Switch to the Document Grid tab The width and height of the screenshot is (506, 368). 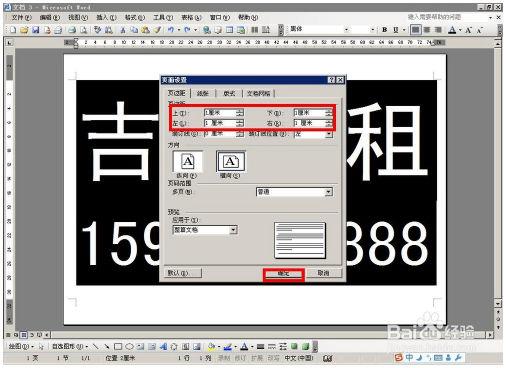(259, 93)
